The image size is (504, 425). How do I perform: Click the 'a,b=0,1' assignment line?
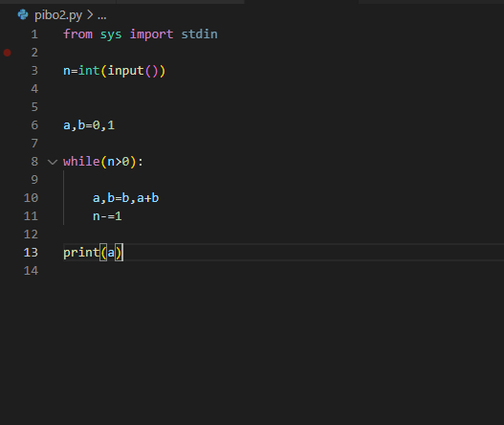tap(89, 125)
